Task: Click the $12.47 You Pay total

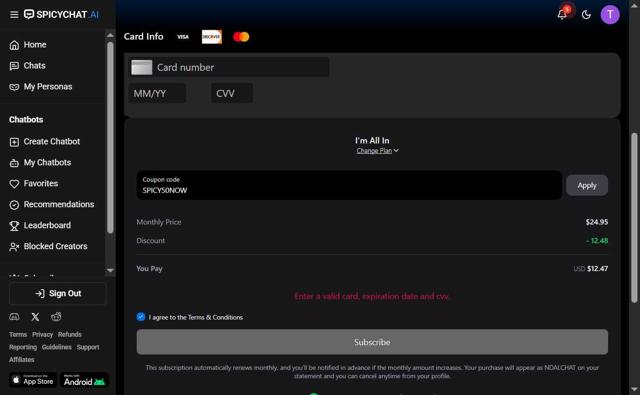Action: [598, 269]
